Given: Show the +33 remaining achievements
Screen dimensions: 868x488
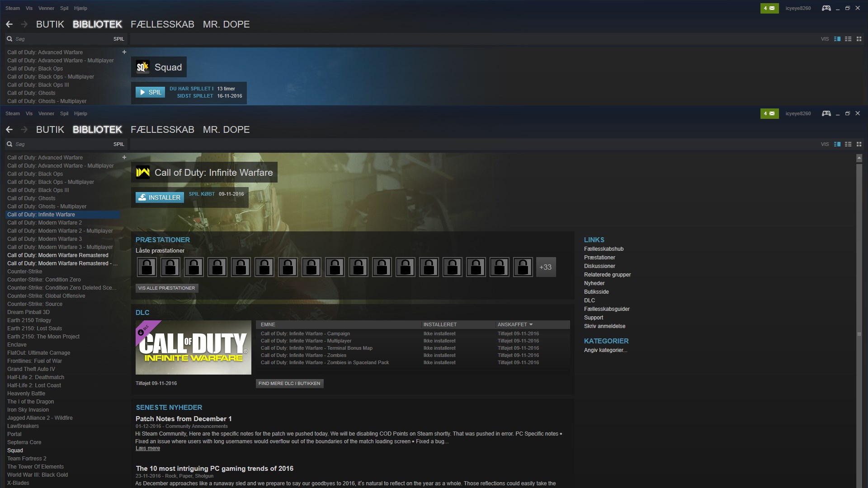Looking at the screenshot, I should [x=546, y=267].
